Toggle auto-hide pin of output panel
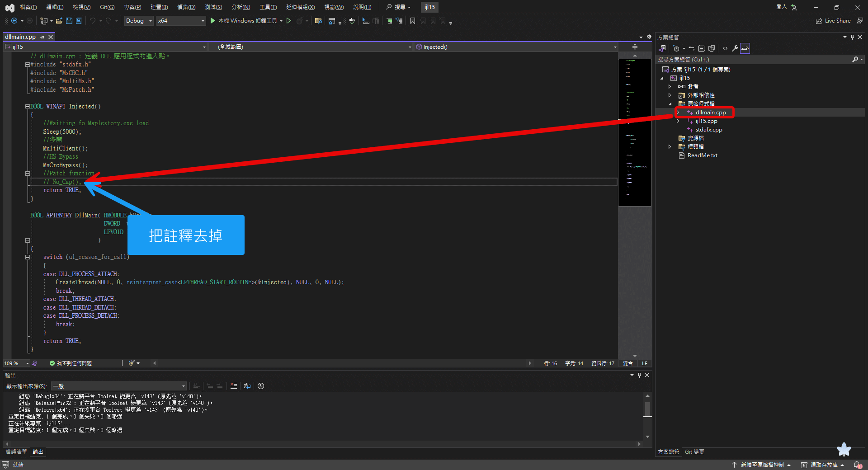 639,375
